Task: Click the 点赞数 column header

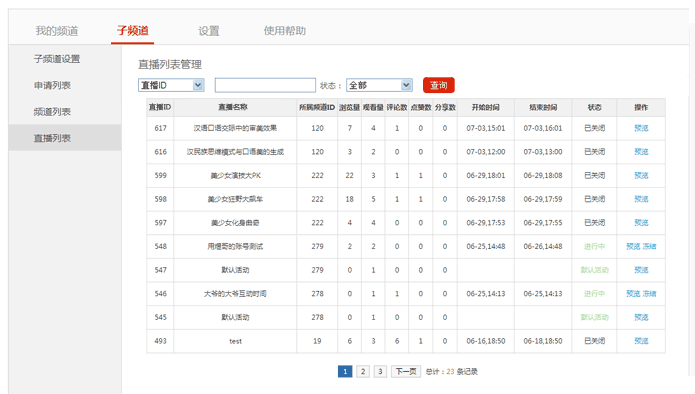Action: [x=421, y=107]
